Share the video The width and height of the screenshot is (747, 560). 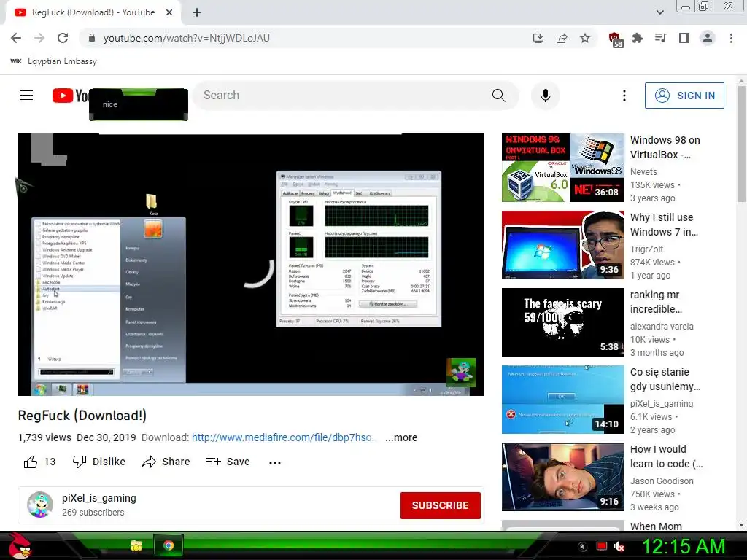(x=166, y=462)
